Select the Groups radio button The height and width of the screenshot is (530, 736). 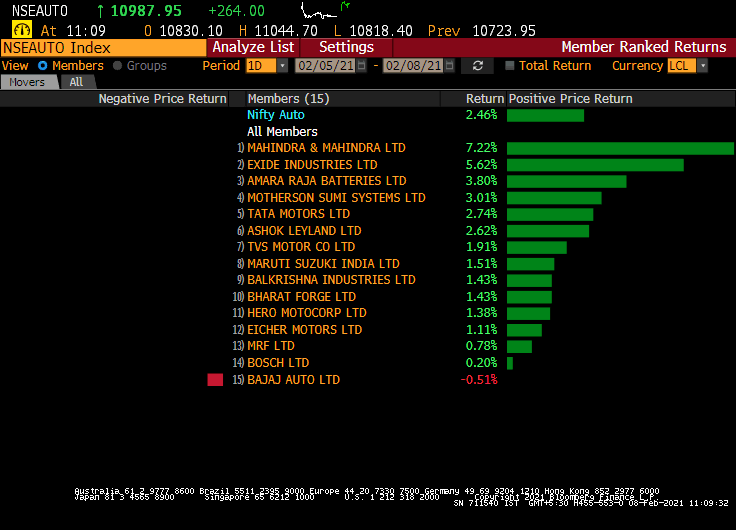(x=118, y=66)
